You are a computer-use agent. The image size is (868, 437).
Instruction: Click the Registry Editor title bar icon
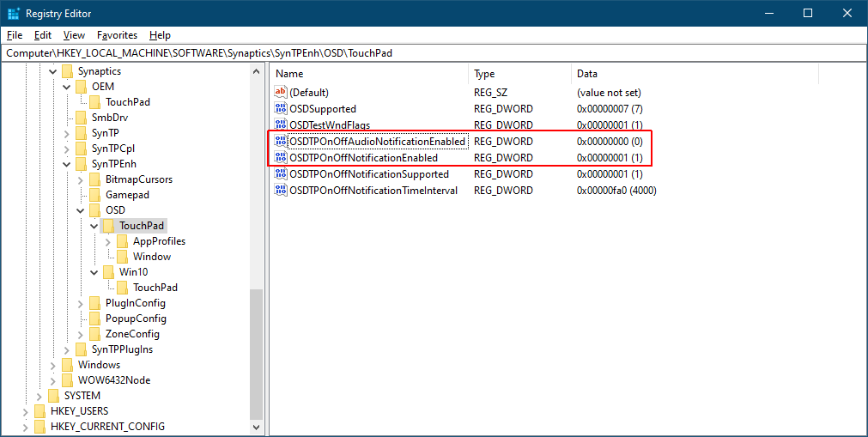tap(13, 13)
